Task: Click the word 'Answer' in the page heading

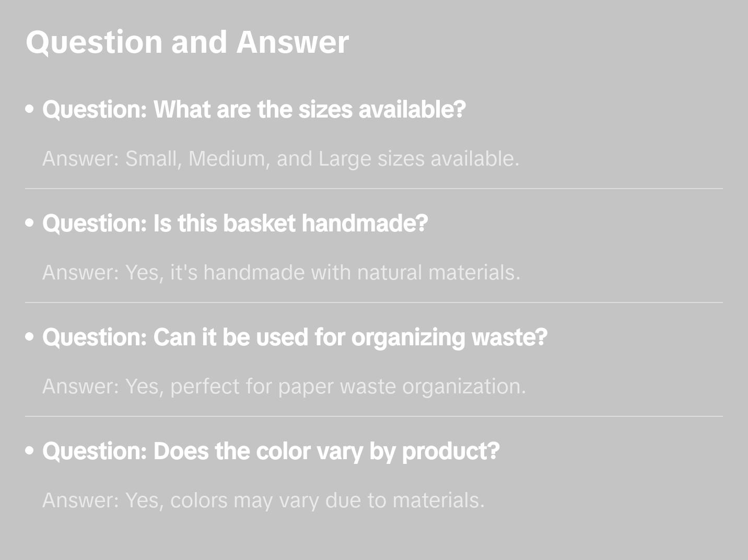Action: pos(292,42)
